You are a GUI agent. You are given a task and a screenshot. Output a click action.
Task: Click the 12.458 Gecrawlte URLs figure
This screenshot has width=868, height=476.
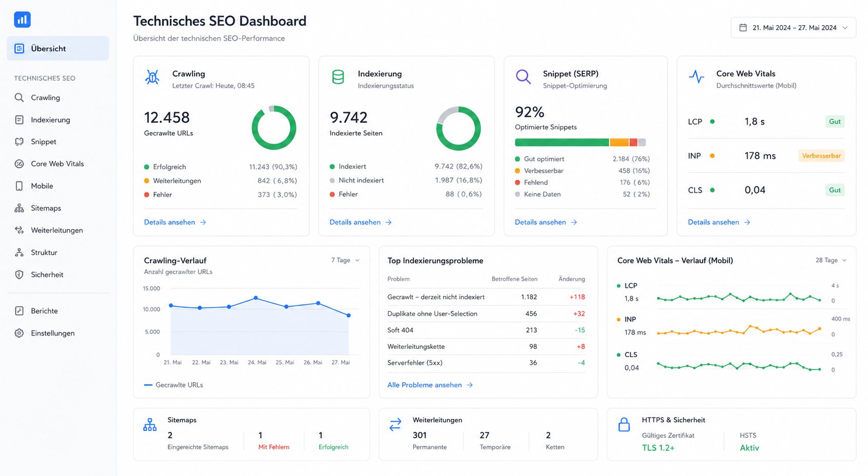[x=167, y=118]
